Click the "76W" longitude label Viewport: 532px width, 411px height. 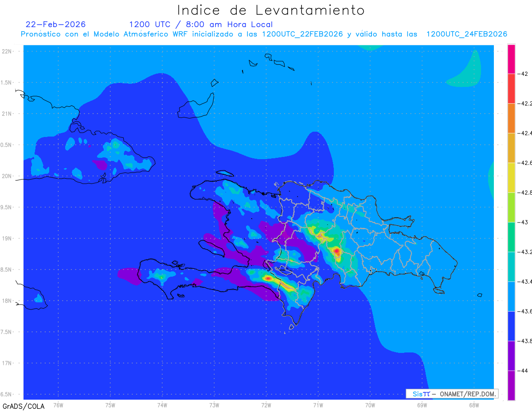point(58,405)
